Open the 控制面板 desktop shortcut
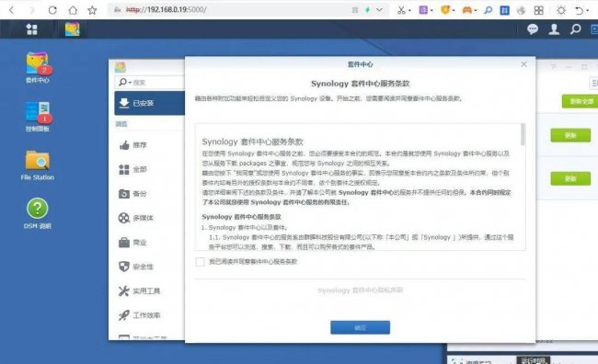Screen dimensions: 598x364 [x=38, y=117]
